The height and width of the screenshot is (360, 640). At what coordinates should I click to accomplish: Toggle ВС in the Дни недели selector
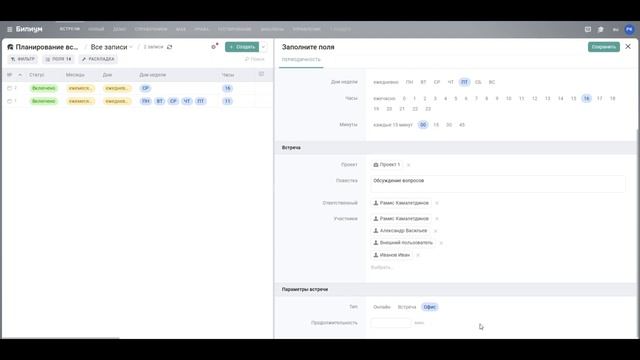[x=492, y=82]
